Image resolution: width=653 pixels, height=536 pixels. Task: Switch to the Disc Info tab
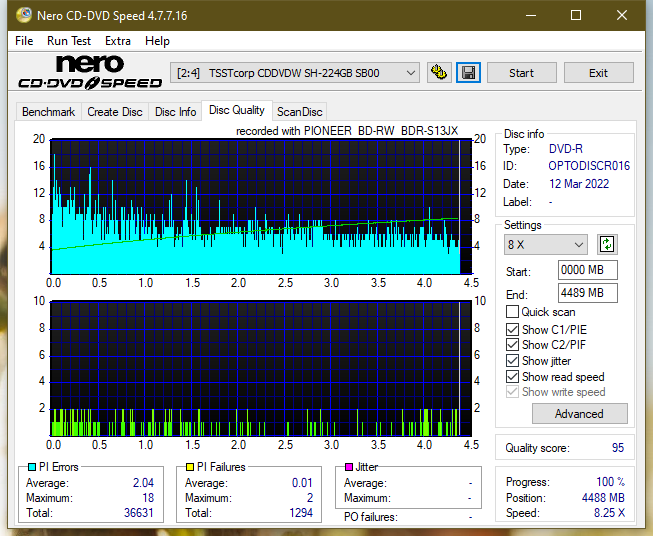coord(175,112)
